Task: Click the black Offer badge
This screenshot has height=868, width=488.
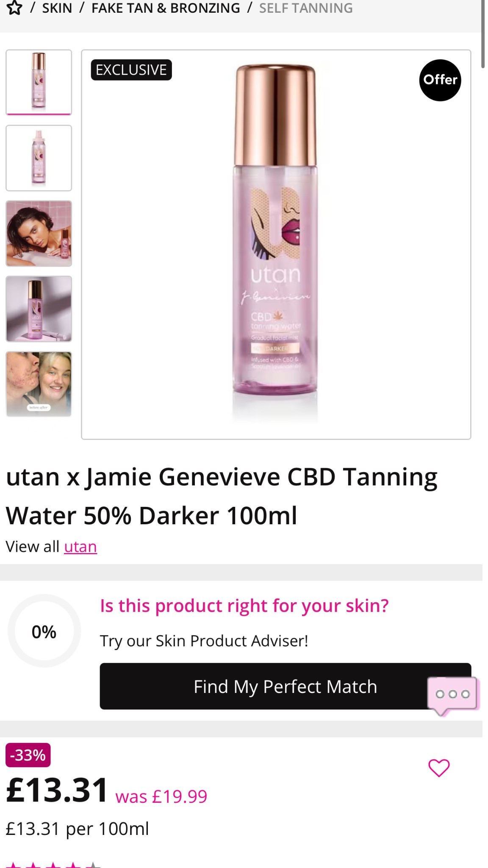Action: pyautogui.click(x=440, y=80)
